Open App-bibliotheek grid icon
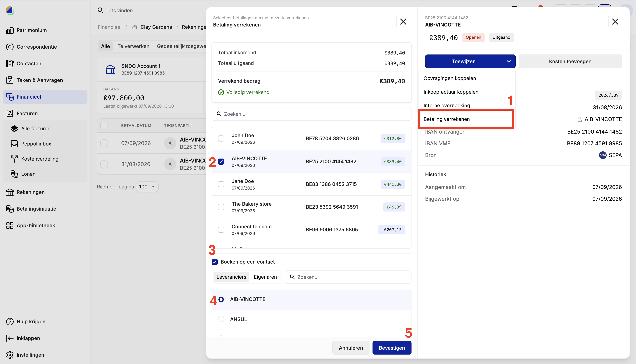This screenshot has width=636, height=364. [10, 226]
